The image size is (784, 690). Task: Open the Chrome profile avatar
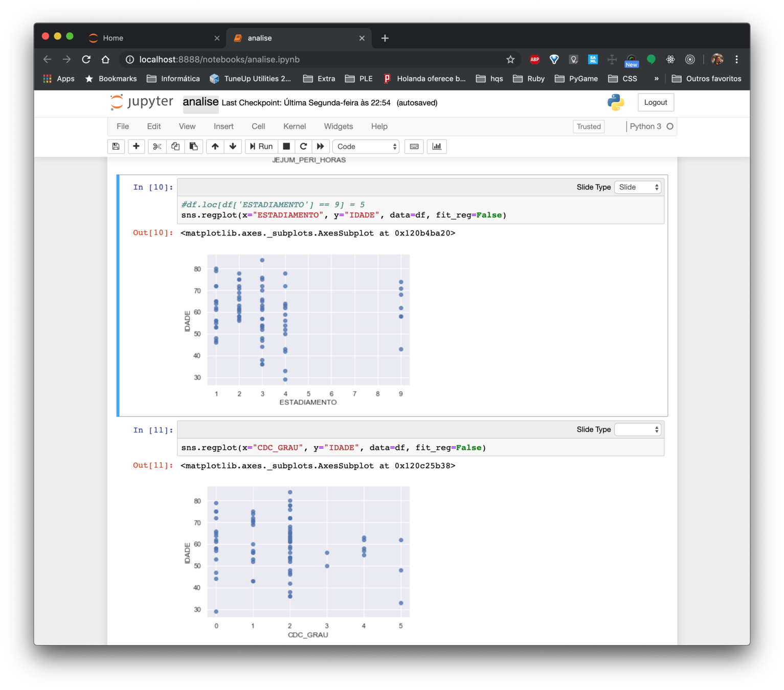click(718, 60)
